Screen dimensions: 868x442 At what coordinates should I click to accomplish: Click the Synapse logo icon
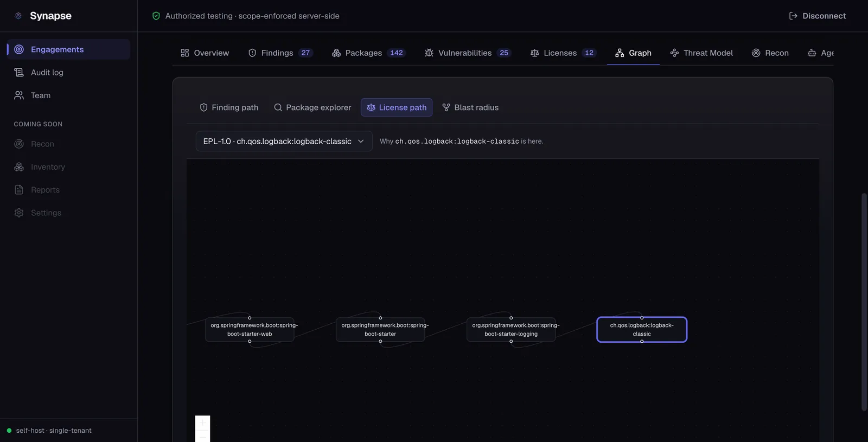coord(18,16)
